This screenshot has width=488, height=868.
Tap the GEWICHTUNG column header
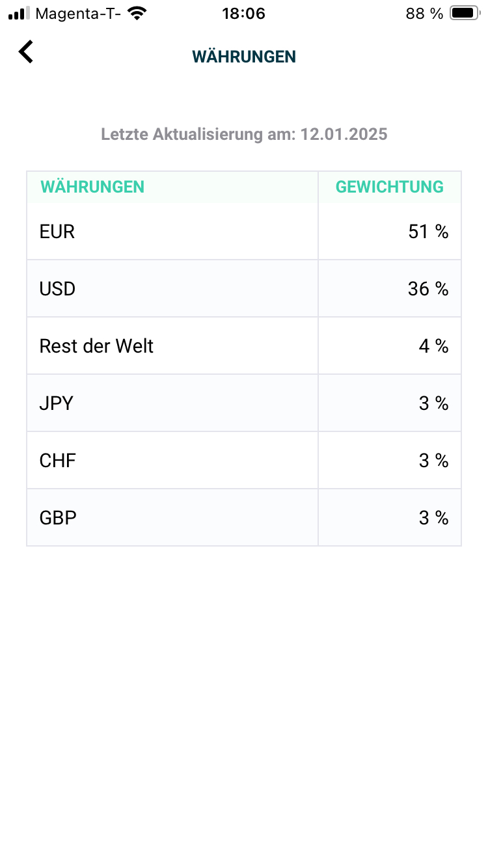tap(389, 187)
